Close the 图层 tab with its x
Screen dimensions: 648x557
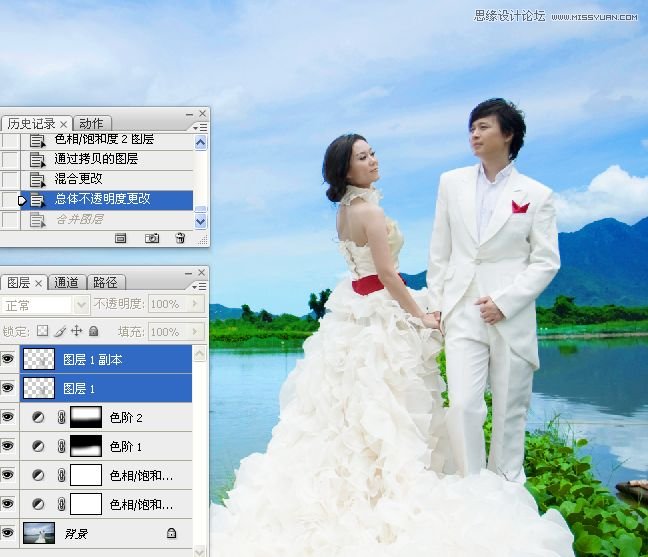tap(38, 283)
